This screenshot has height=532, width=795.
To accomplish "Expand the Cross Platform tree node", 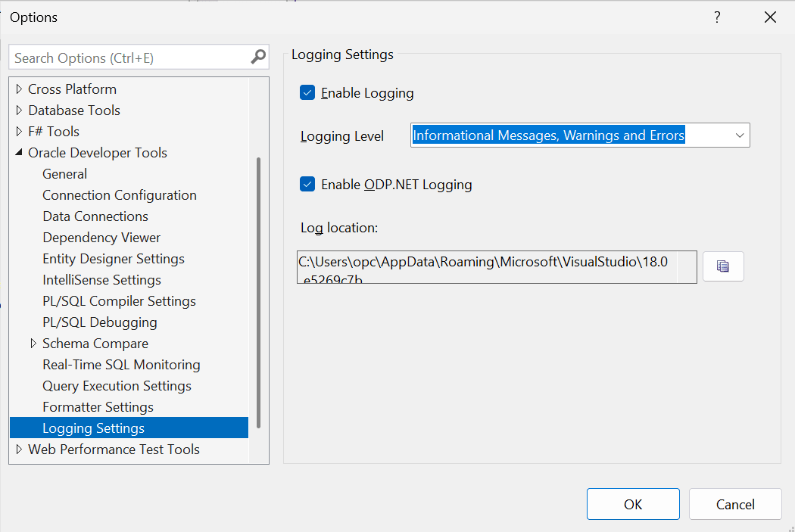I will (19, 89).
